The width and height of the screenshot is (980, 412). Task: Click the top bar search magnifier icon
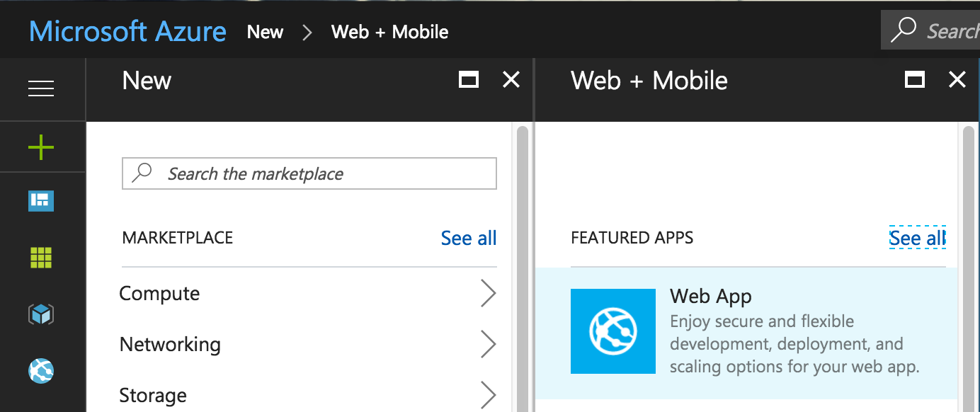pyautogui.click(x=903, y=30)
